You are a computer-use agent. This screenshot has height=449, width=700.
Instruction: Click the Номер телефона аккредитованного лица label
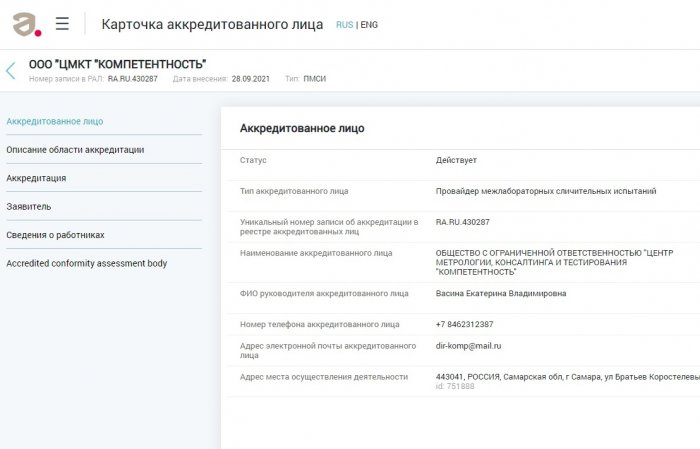click(x=320, y=324)
